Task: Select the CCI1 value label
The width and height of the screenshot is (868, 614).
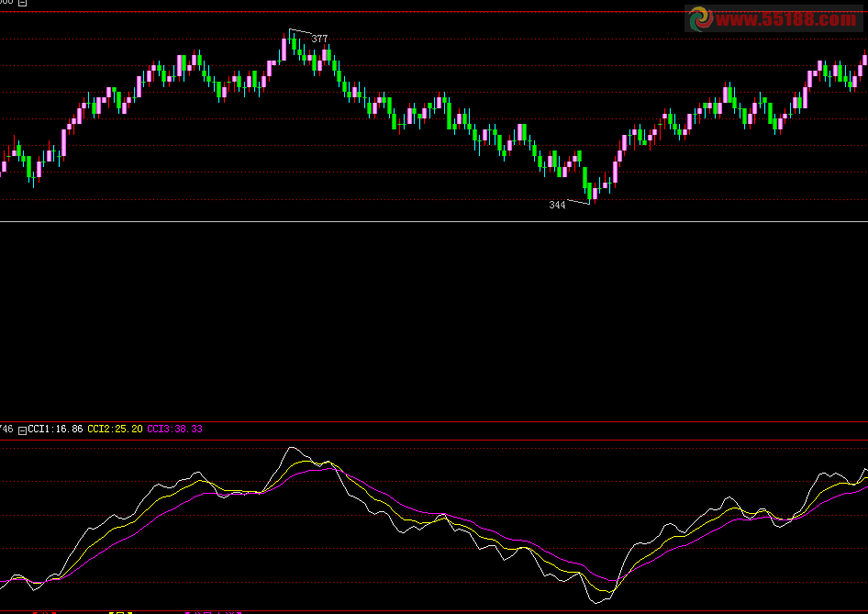Action: coord(55,429)
